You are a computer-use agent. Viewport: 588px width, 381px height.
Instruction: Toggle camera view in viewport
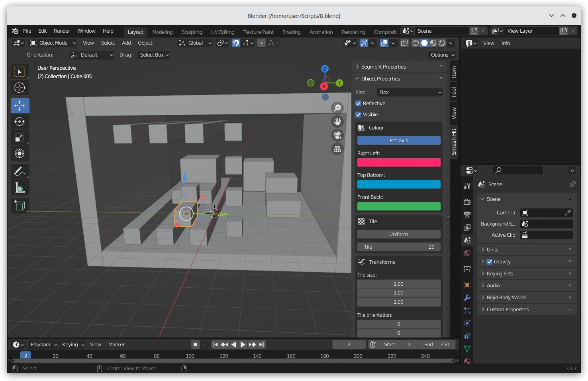tap(337, 135)
